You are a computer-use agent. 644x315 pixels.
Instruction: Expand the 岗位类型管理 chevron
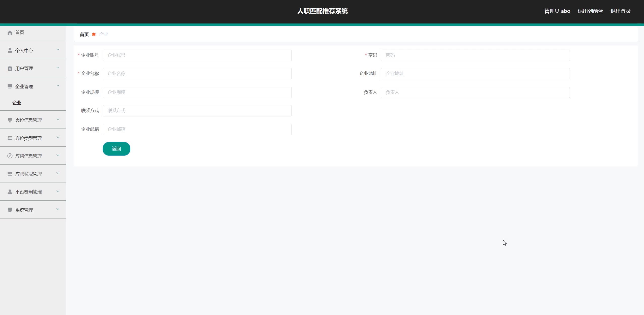point(58,137)
